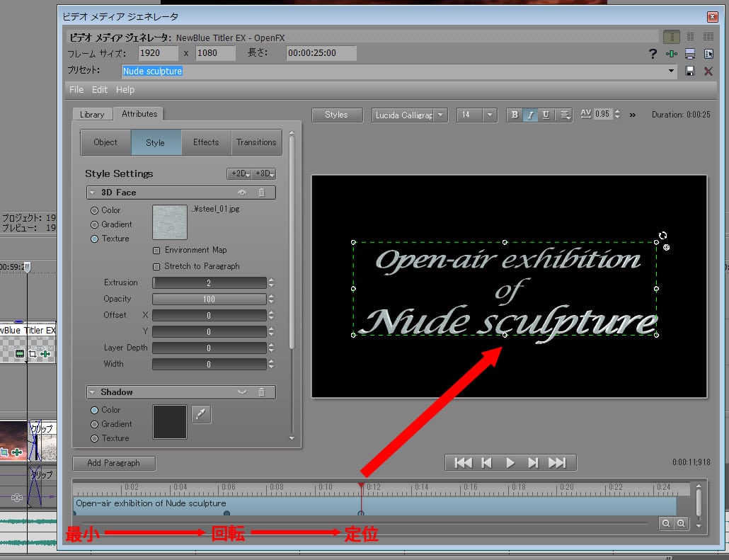Select the Gradient option under 3D Face
729x560 pixels.
[x=94, y=224]
